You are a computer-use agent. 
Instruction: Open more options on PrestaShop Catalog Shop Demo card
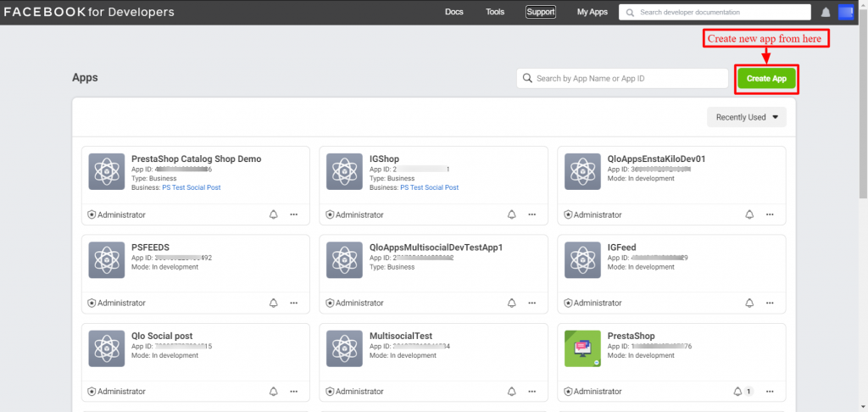click(294, 214)
